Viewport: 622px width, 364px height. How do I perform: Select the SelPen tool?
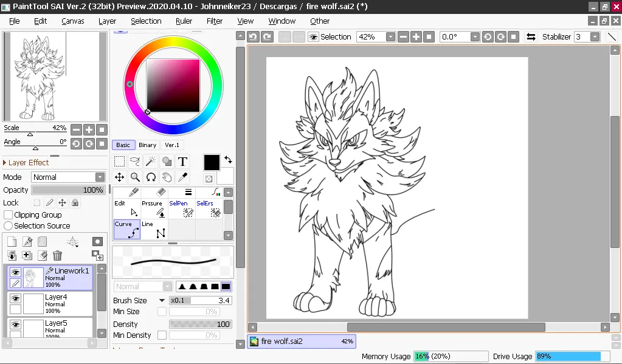182,208
